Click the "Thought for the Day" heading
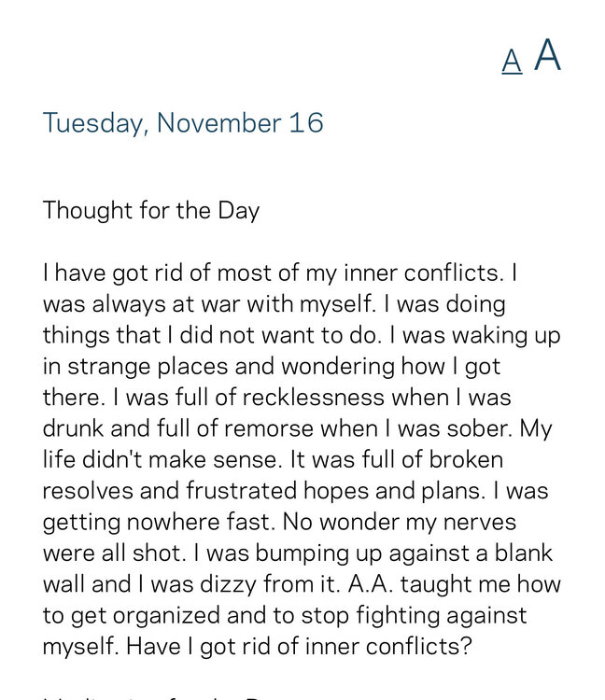This screenshot has height=700, width=605. 151,210
